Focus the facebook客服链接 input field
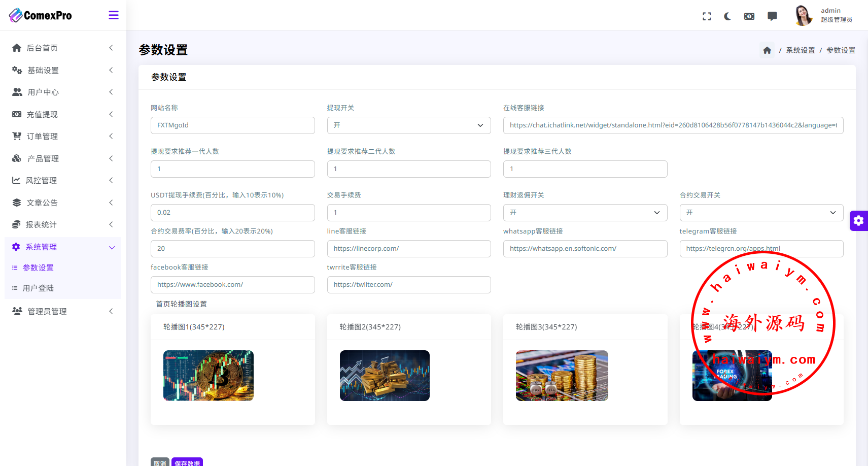This screenshot has height=466, width=868. pyautogui.click(x=233, y=285)
